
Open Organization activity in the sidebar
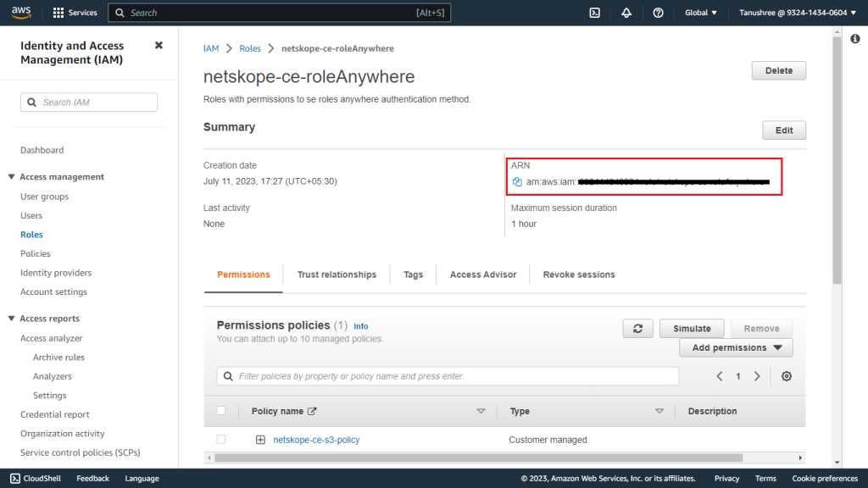coord(63,433)
